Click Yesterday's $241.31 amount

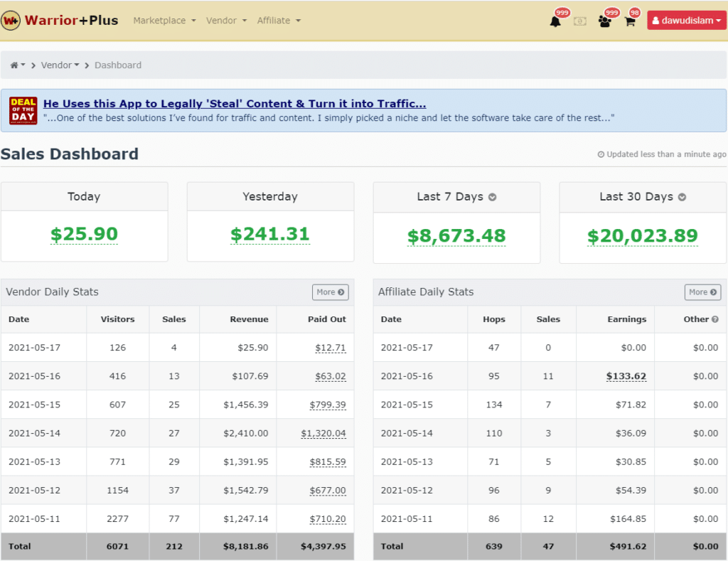click(270, 234)
